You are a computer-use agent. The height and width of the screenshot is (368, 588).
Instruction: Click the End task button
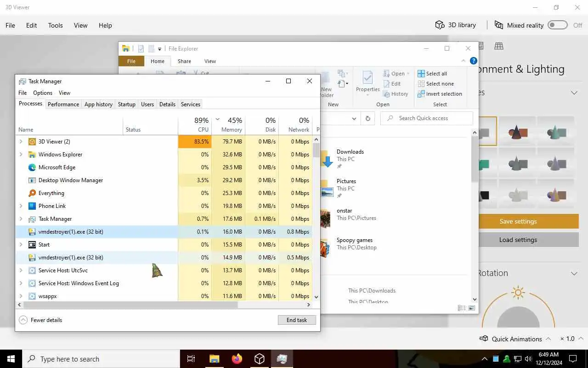297,320
